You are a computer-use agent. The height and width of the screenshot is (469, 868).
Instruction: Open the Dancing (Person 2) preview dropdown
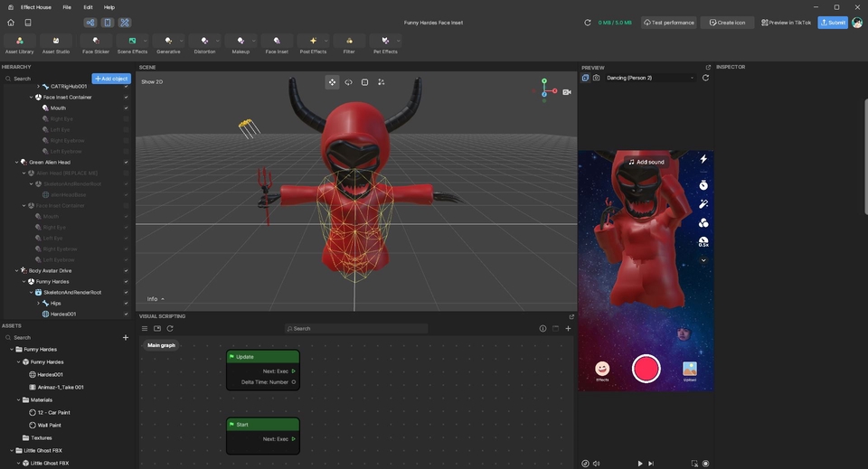pos(650,78)
